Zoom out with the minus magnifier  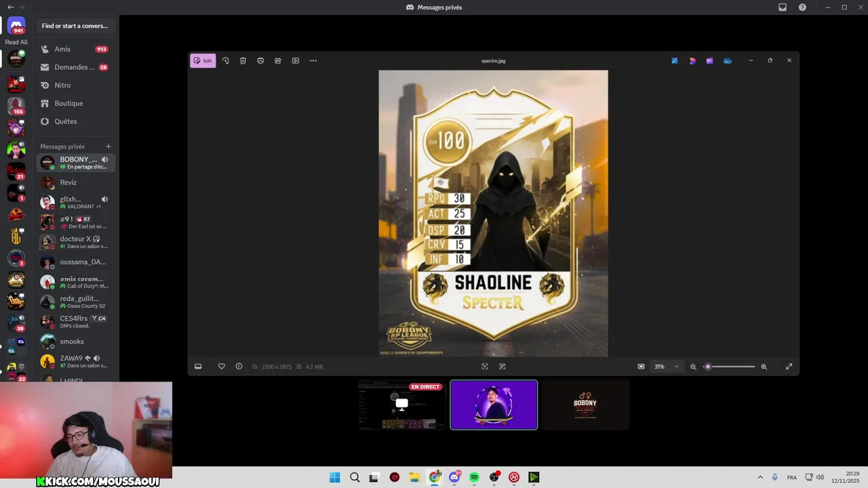(x=693, y=367)
